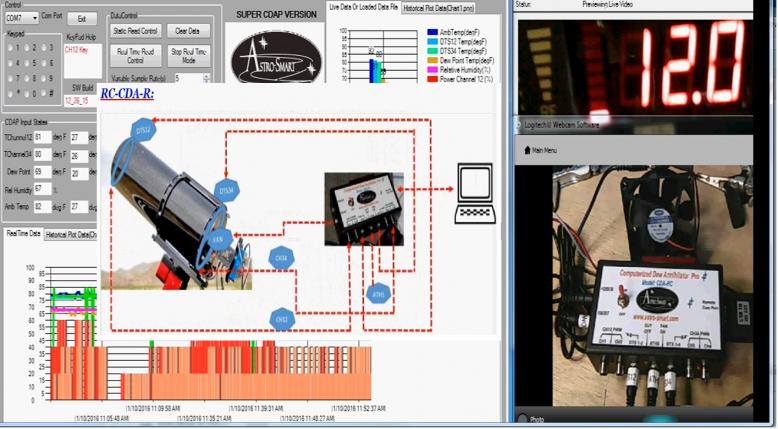
Task: Click the TChannel12 degF field showing 81
Action: click(x=42, y=137)
